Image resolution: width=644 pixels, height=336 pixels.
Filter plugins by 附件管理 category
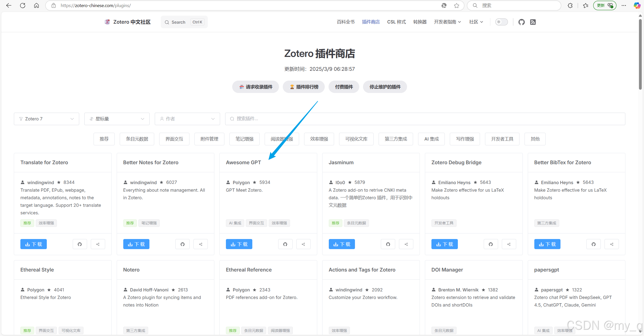click(209, 139)
